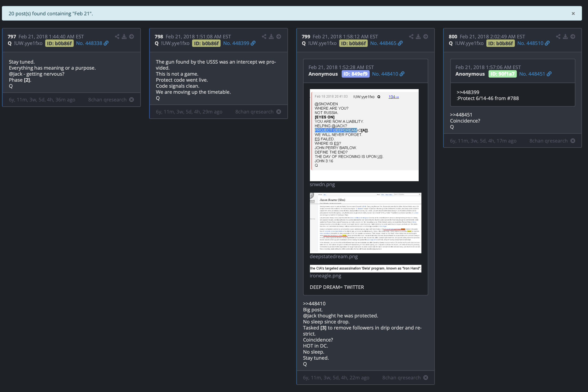Open post 799 with arrow icon
588x392 pixels.
(x=426, y=36)
